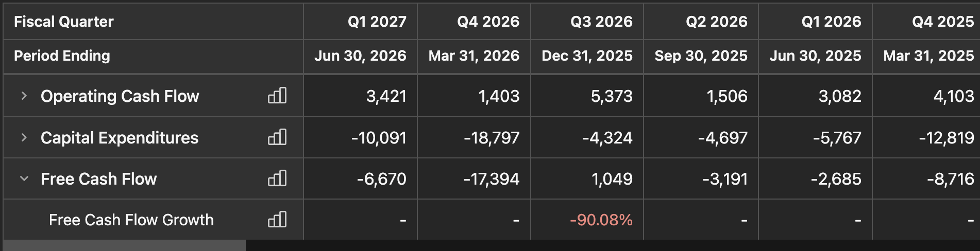The width and height of the screenshot is (980, 251).
Task: Select the Q3 2026 column header
Action: [x=601, y=22]
